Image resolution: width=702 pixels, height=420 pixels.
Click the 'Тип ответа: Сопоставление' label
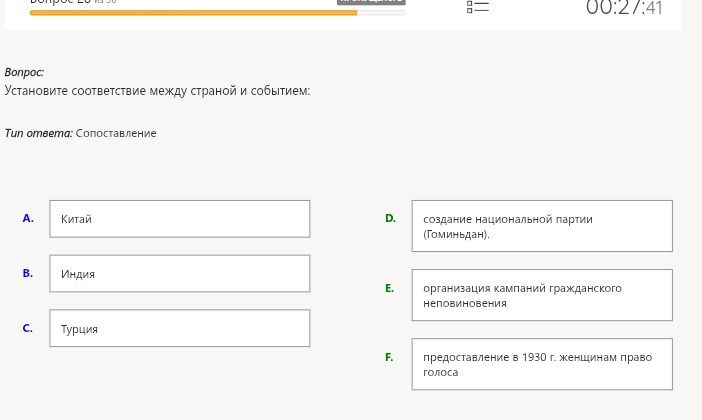point(81,133)
